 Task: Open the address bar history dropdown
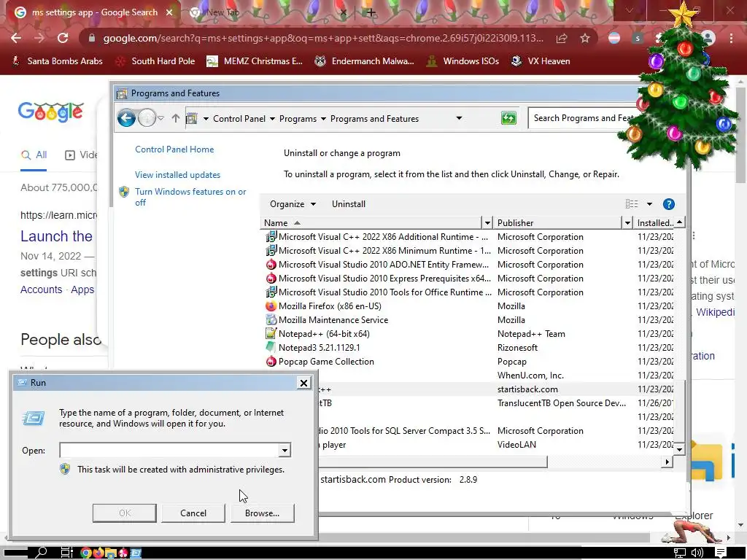coord(459,118)
